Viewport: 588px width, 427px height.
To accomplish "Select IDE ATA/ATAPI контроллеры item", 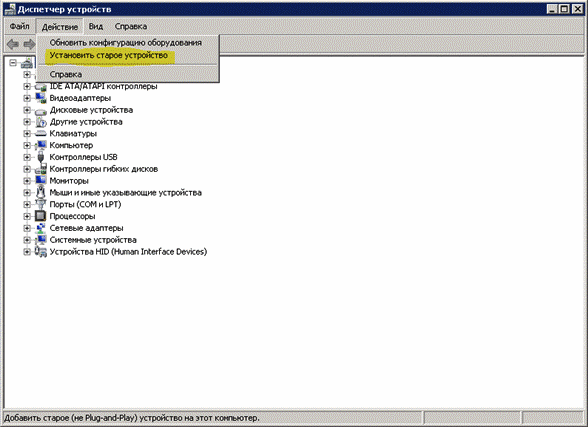I will (104, 86).
